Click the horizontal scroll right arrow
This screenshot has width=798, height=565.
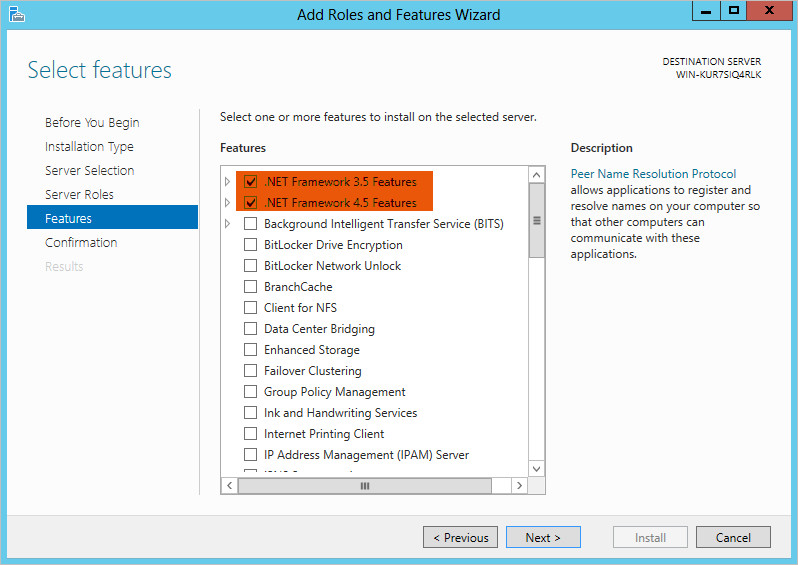click(519, 485)
